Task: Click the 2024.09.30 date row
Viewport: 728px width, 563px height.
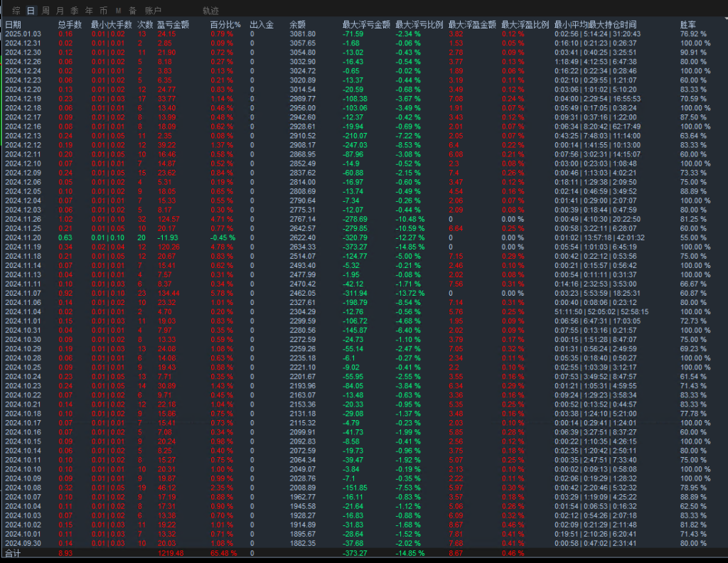Action: tap(23, 543)
